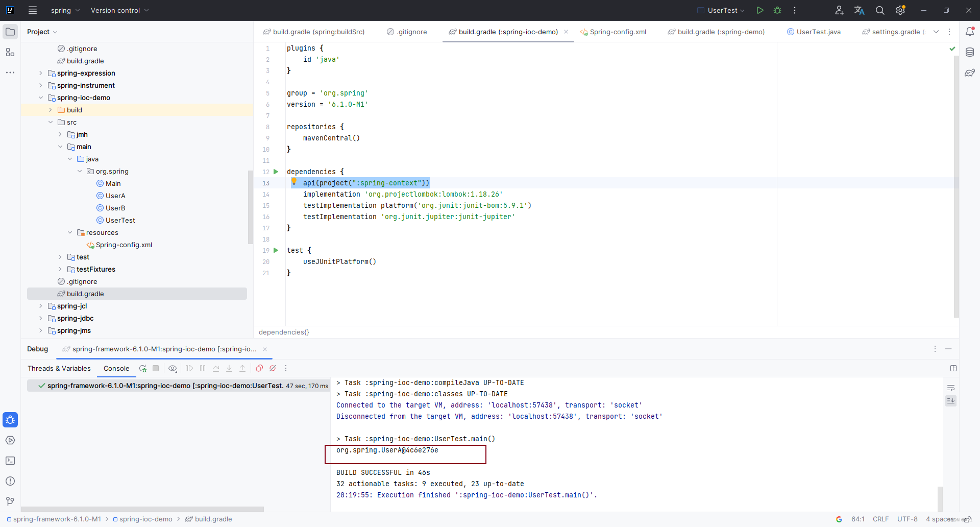Click the editor vertical scrollbar
This screenshot has height=527, width=980.
[x=956, y=186]
